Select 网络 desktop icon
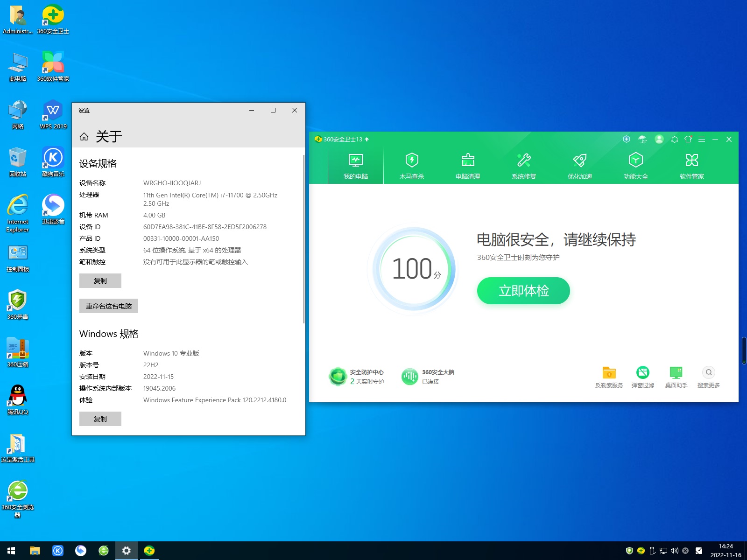This screenshot has height=560, width=747. click(x=18, y=115)
